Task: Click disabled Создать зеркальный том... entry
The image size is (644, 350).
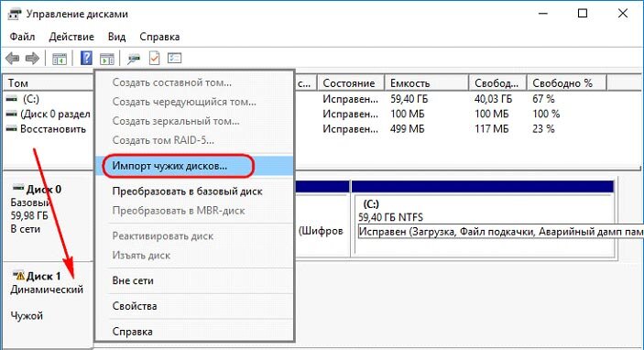Action: point(194,121)
